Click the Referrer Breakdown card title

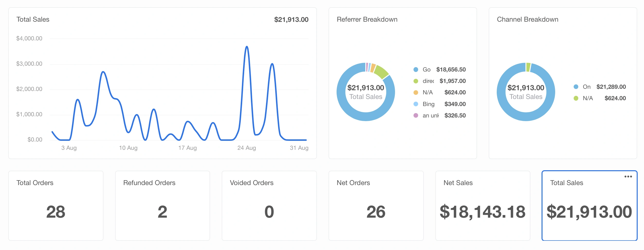coord(367,19)
